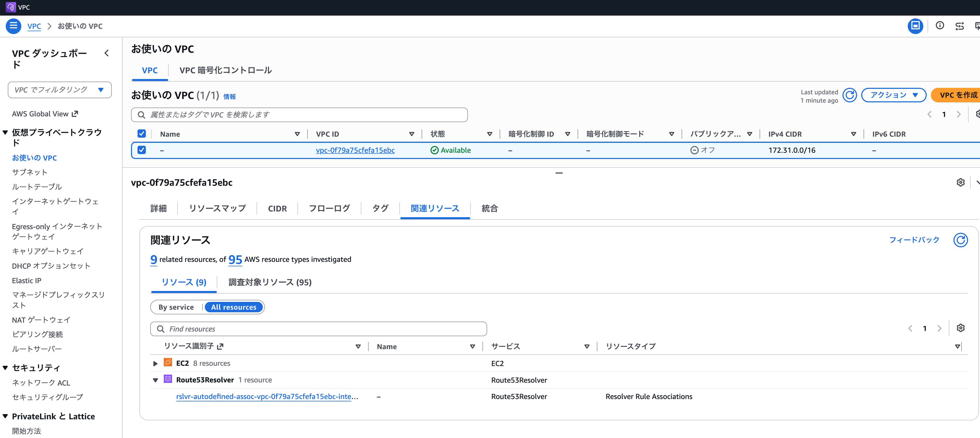Go to previous page of VPC list
Screen dimensions: 980x438
click(929, 115)
